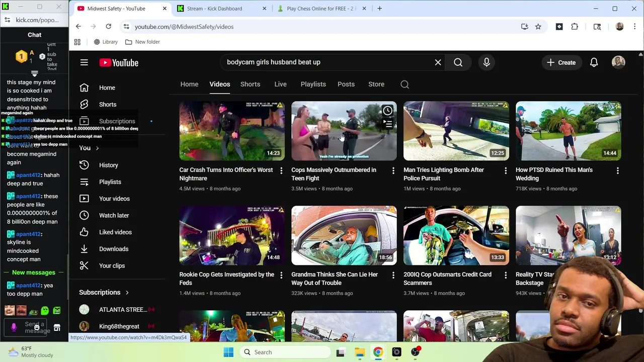The width and height of the screenshot is (644, 362).
Task: Open Chrome three-dot menu
Action: (634, 27)
